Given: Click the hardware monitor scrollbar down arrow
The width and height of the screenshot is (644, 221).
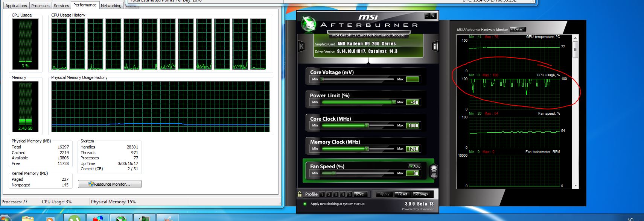Looking at the screenshot, I should 575,186.
